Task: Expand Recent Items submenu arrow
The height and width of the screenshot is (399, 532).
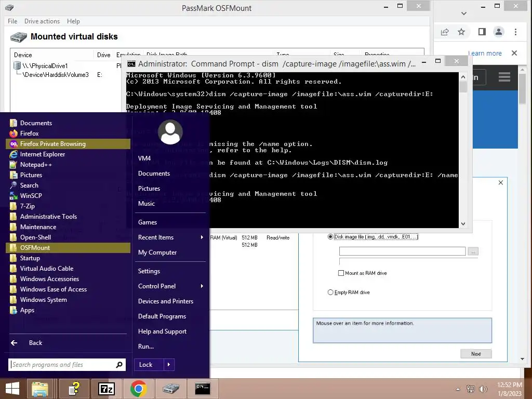Action: 202,237
